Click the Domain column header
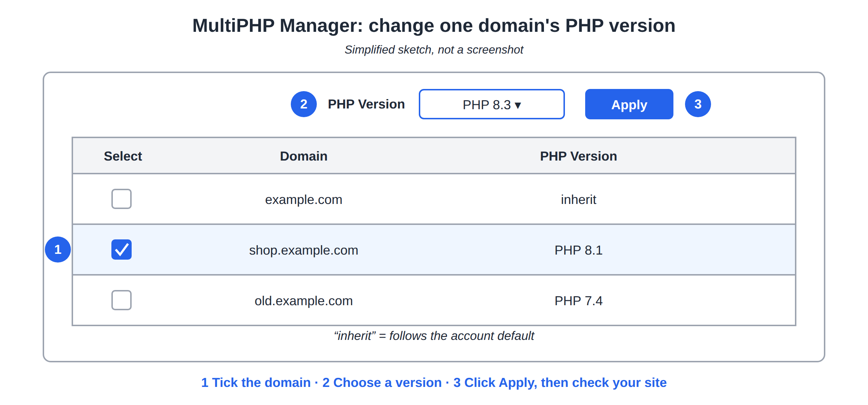 (x=304, y=156)
